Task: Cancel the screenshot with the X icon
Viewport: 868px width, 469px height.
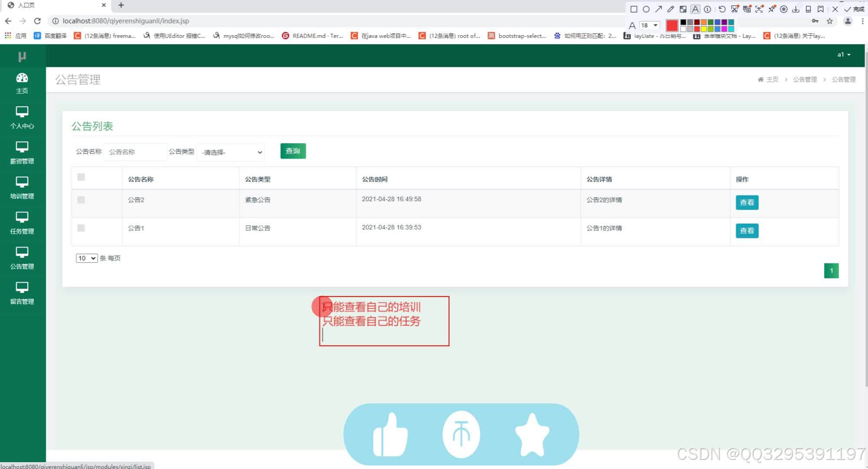Action: tap(835, 9)
